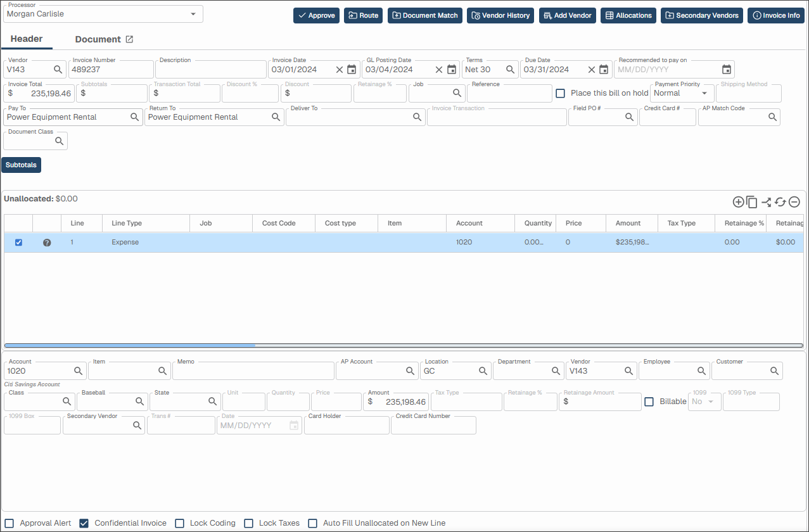Open Invoice Info
This screenshot has height=532, width=809.
(x=776, y=15)
